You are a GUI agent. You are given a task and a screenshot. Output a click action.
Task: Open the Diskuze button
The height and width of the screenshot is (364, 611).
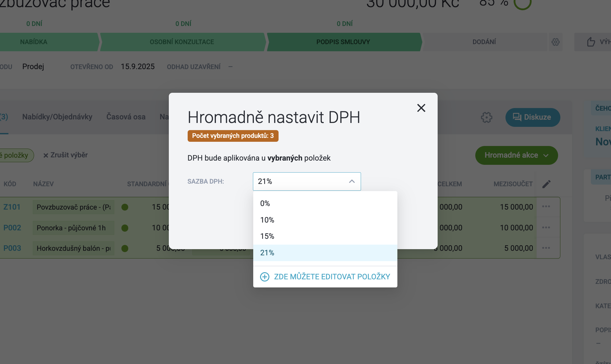coord(532,117)
